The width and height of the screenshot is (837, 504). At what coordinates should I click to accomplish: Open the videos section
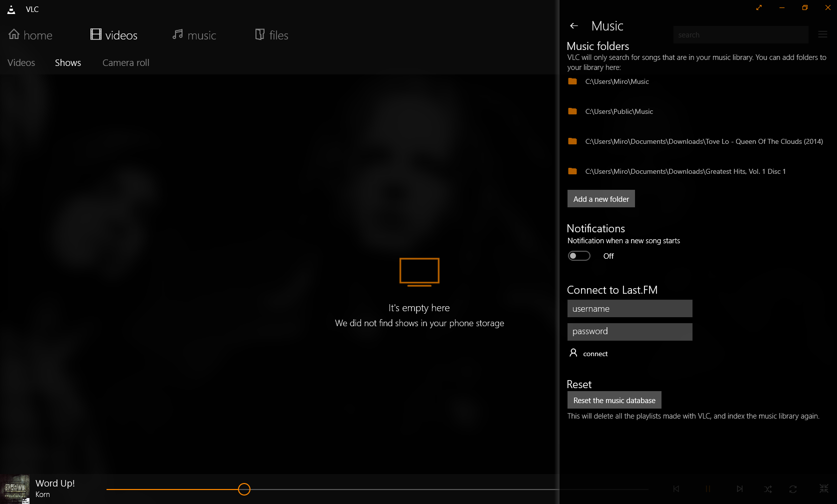(113, 35)
